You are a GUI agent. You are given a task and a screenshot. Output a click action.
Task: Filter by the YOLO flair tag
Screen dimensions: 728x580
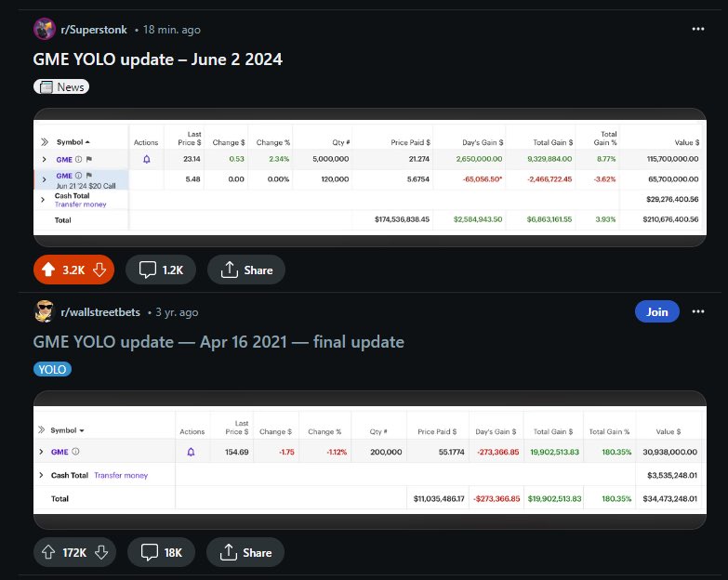tap(52, 369)
